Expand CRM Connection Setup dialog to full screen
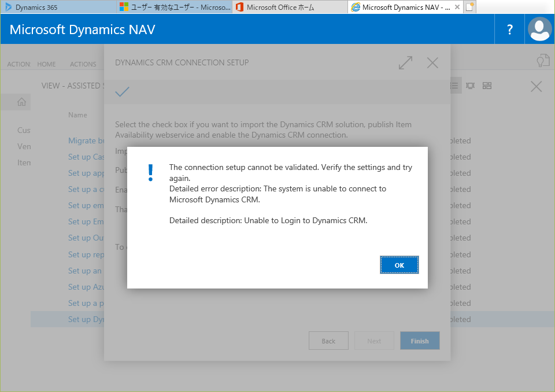 coord(405,62)
